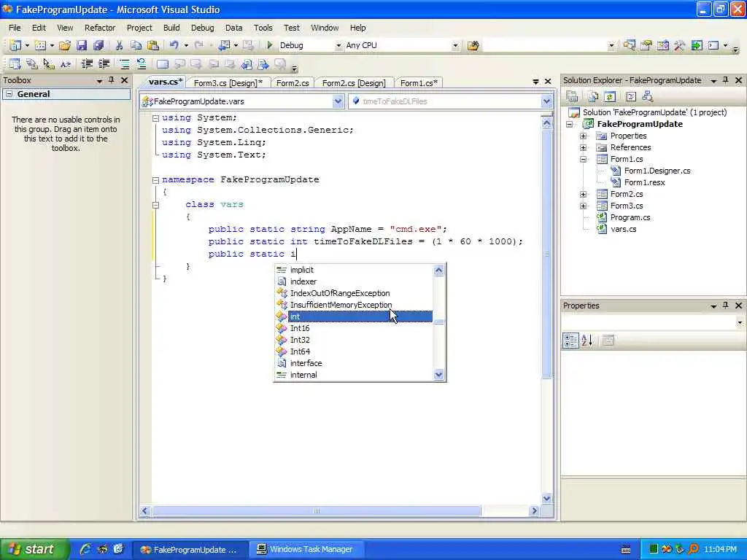Viewport: 747px width, 560px height.
Task: Click the Navigate Backward icon
Action: coord(225,45)
